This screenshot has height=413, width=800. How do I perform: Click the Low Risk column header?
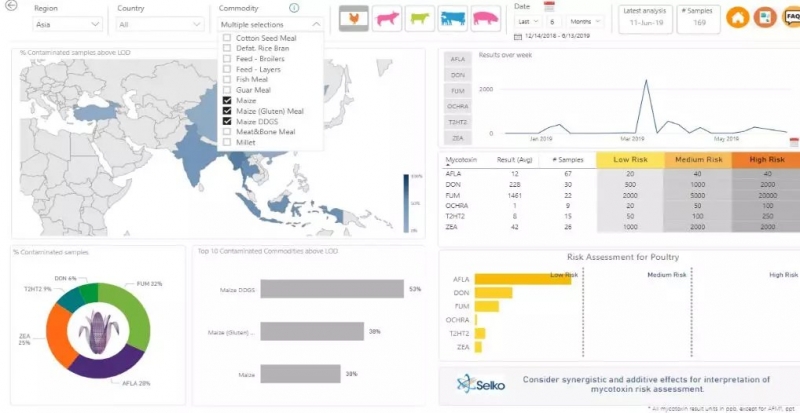click(x=630, y=160)
